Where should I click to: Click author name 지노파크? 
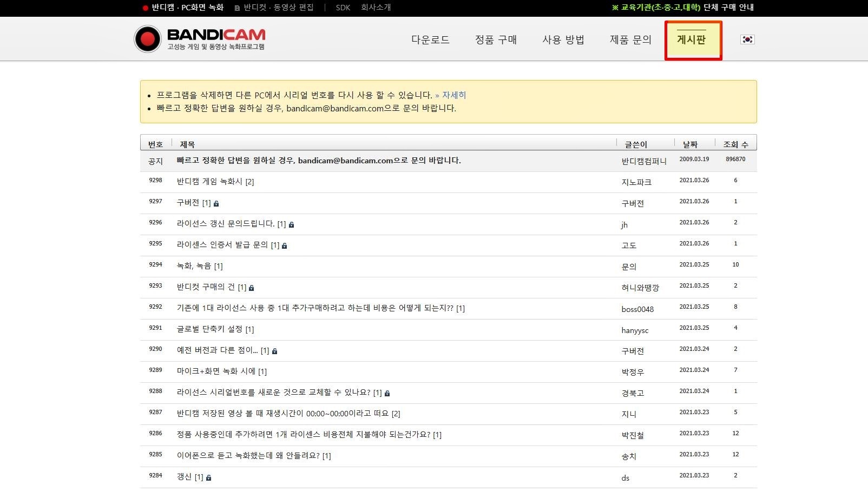click(636, 182)
